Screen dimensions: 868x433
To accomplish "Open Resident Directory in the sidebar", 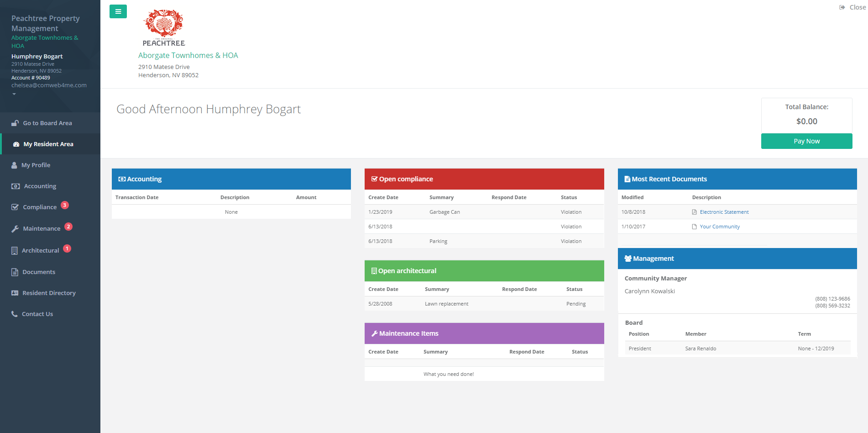I will (49, 293).
